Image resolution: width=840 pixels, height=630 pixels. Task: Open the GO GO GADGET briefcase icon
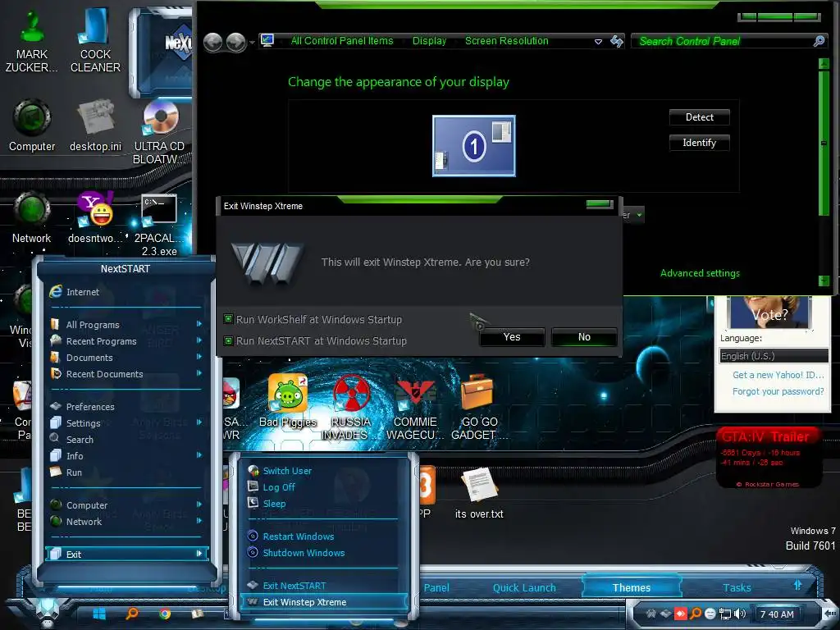[478, 407]
